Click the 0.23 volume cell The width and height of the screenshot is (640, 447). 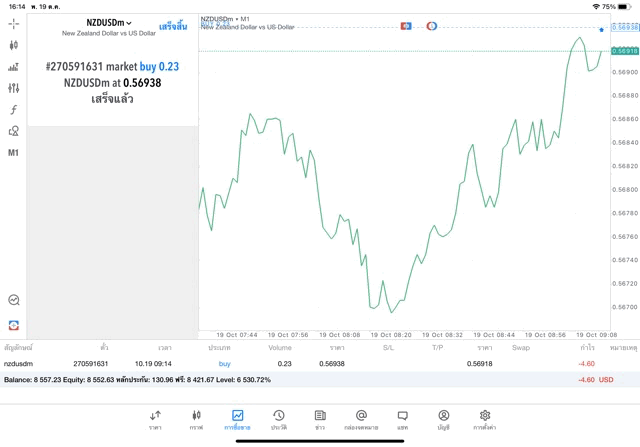click(284, 364)
